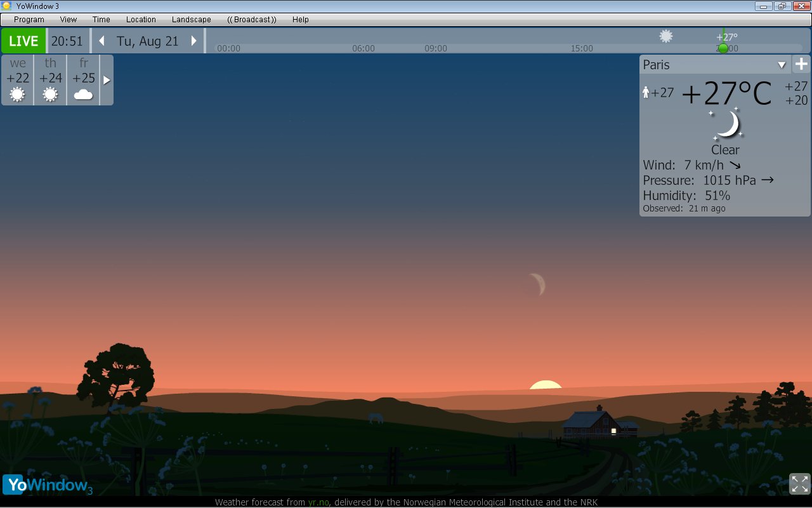Click the YoWindow logo
812x508 pixels.
[47, 485]
